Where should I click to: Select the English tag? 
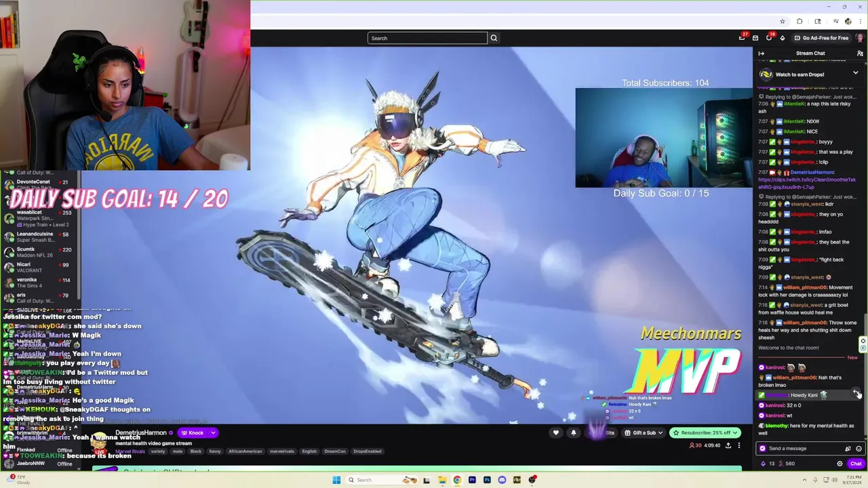(x=309, y=451)
